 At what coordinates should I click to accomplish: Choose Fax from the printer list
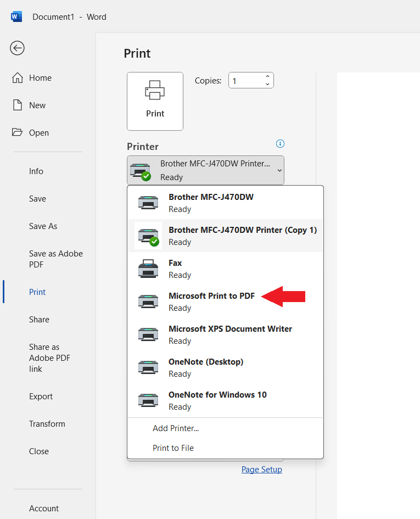pyautogui.click(x=225, y=269)
